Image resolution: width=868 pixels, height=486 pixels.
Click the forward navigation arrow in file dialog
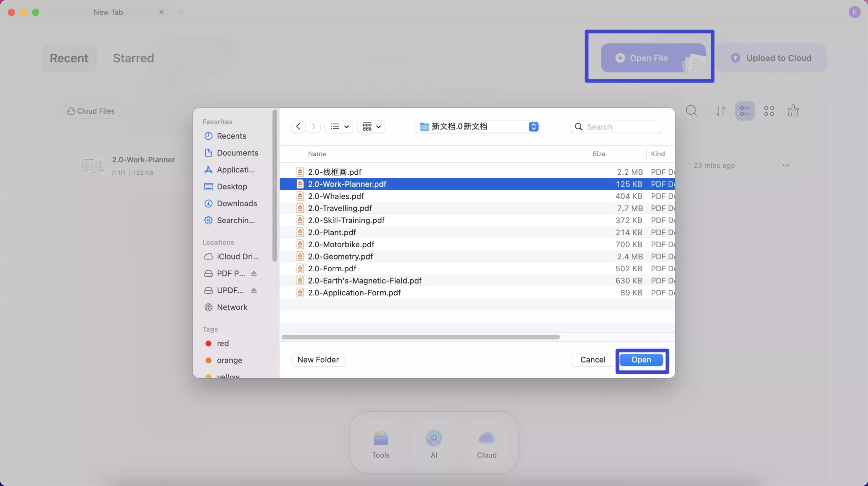313,127
